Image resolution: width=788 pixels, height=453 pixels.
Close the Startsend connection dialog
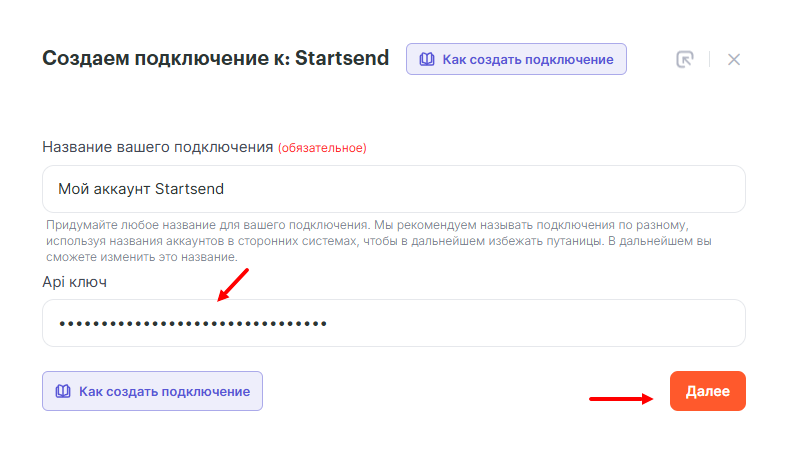(734, 59)
